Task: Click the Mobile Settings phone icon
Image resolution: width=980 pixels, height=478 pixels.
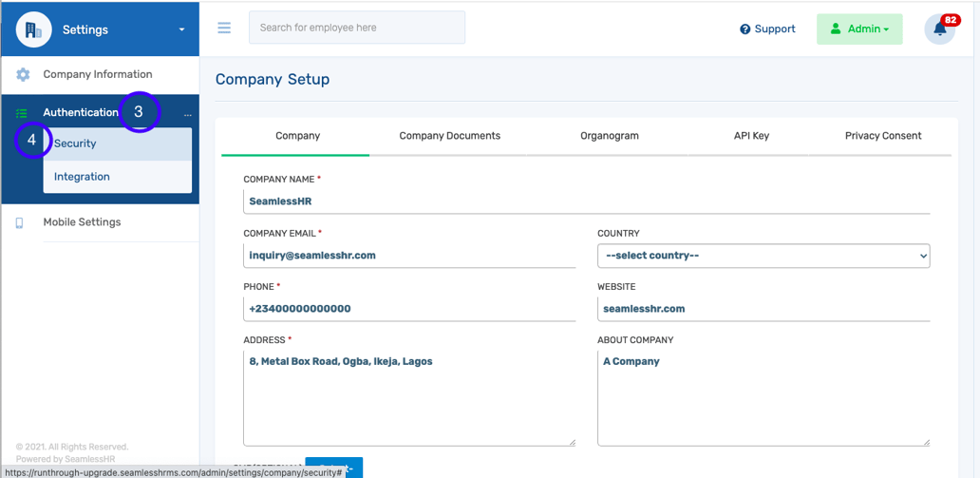Action: click(19, 222)
